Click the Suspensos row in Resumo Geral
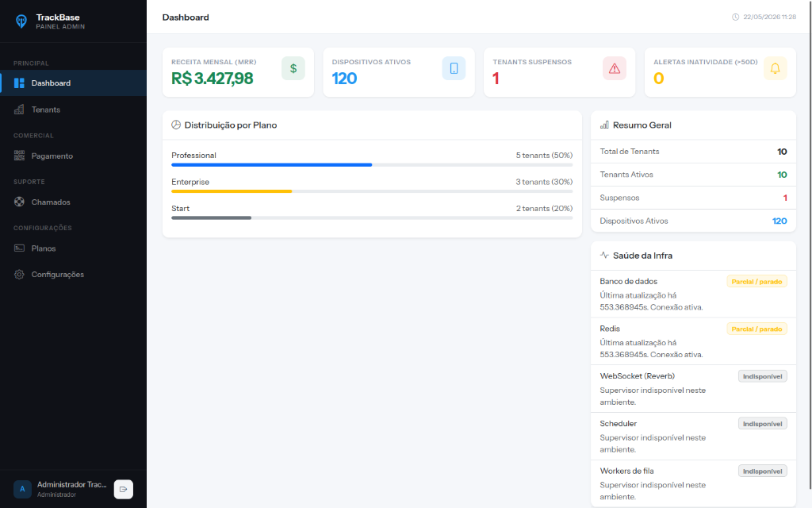 tap(693, 198)
